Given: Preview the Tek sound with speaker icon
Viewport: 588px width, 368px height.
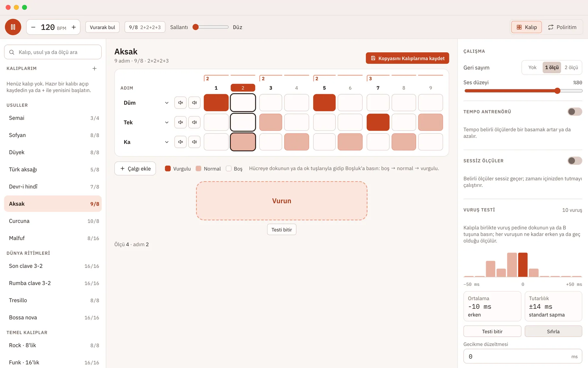Looking at the screenshot, I should point(194,122).
